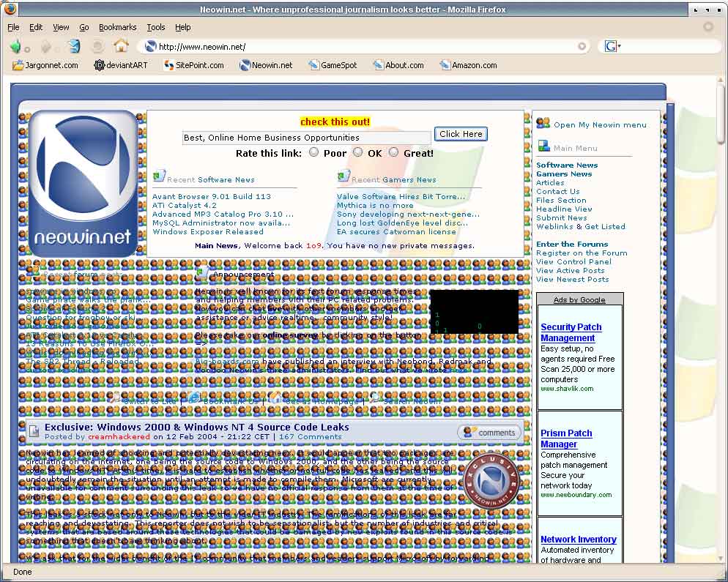728x582 pixels.
Task: Select the Great! rating radio button
Action: [393, 152]
